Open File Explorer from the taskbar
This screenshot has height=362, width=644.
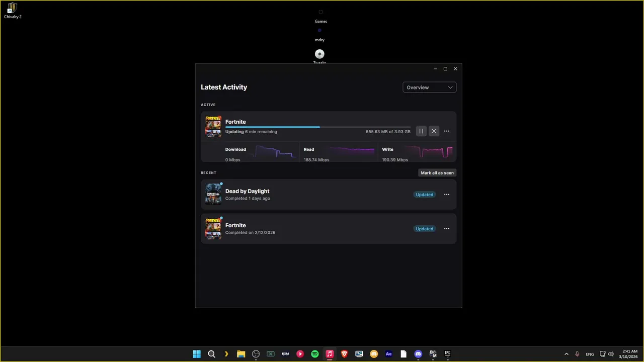click(x=241, y=354)
